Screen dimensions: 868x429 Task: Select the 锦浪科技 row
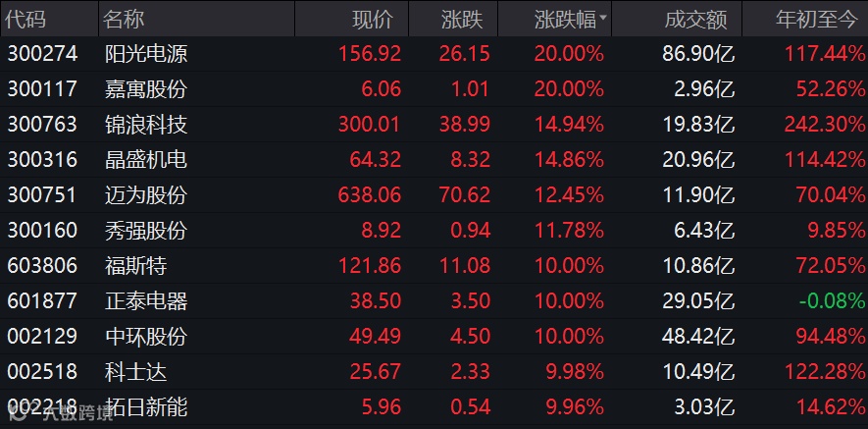[434, 124]
